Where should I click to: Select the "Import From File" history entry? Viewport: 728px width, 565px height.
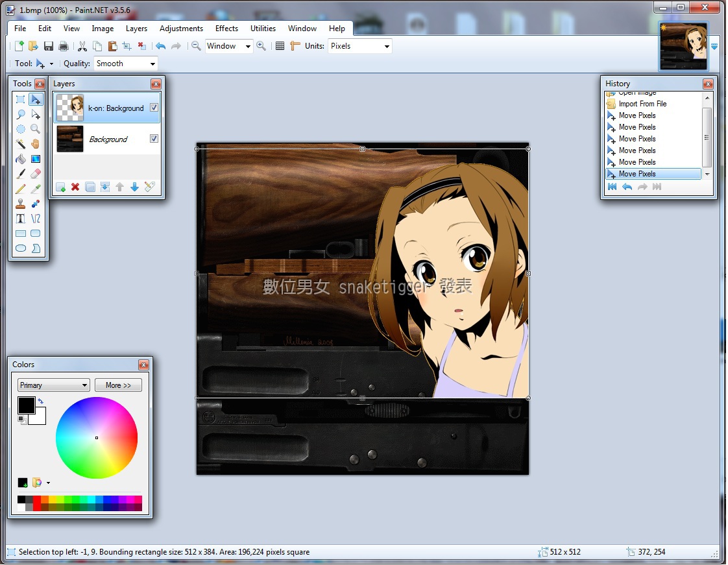[642, 104]
